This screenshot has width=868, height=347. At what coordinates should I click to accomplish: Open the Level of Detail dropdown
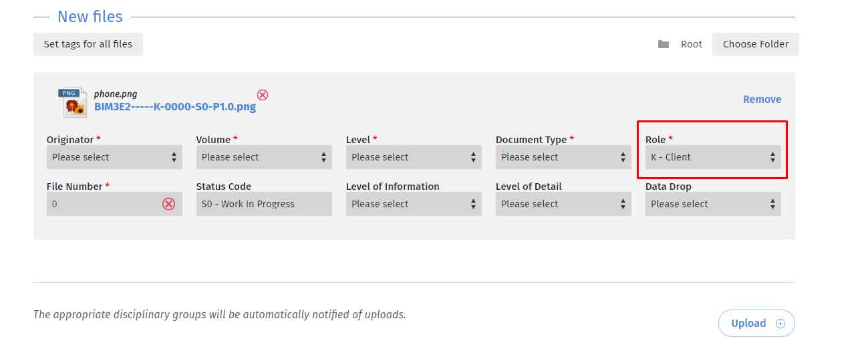coord(563,204)
